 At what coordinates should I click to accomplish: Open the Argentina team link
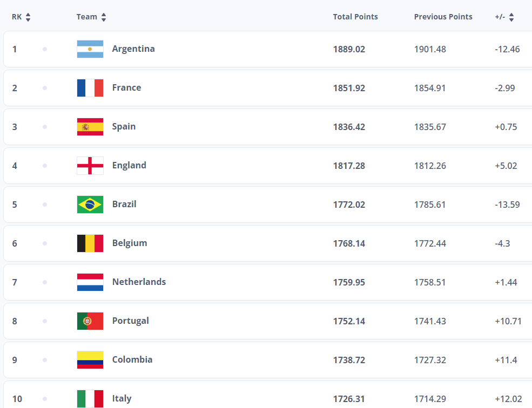click(133, 49)
